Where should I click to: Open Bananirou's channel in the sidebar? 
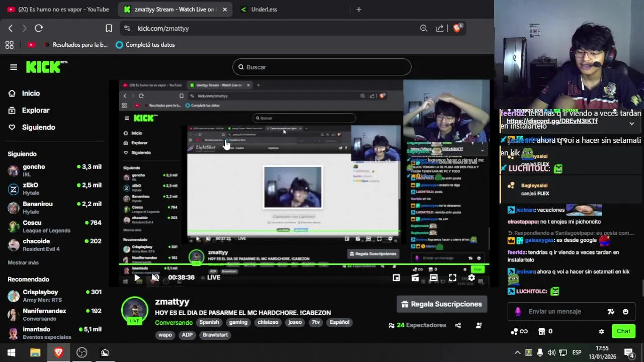click(54, 208)
